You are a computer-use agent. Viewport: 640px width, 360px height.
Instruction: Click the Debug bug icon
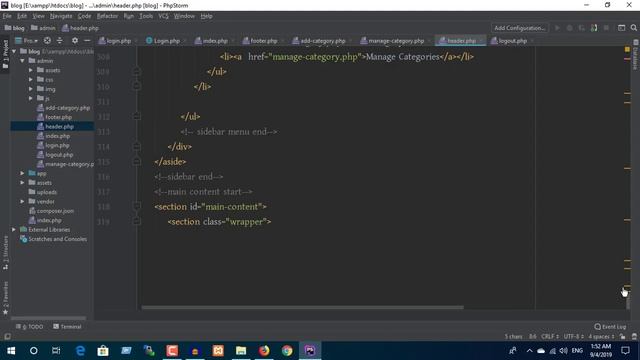(x=569, y=28)
